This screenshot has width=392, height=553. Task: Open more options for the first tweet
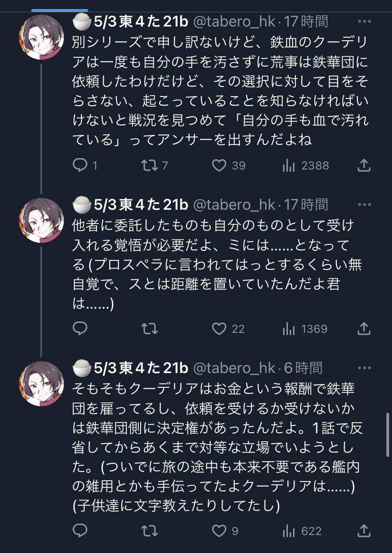364,21
